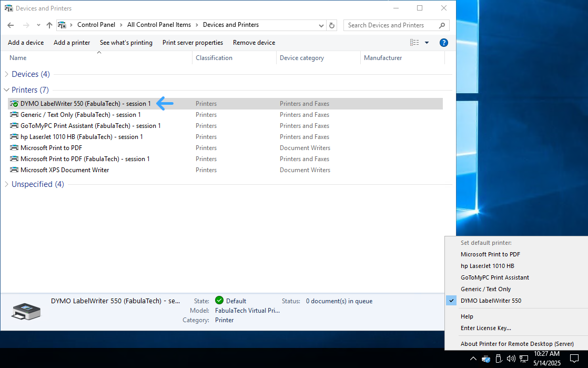Click the search magnifier icon
The image size is (588, 368).
click(442, 25)
